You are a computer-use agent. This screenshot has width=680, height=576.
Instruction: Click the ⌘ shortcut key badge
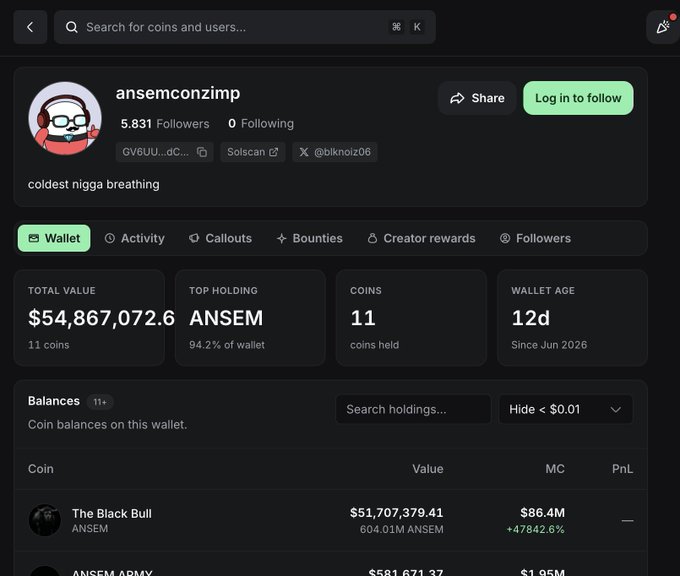tap(396, 27)
